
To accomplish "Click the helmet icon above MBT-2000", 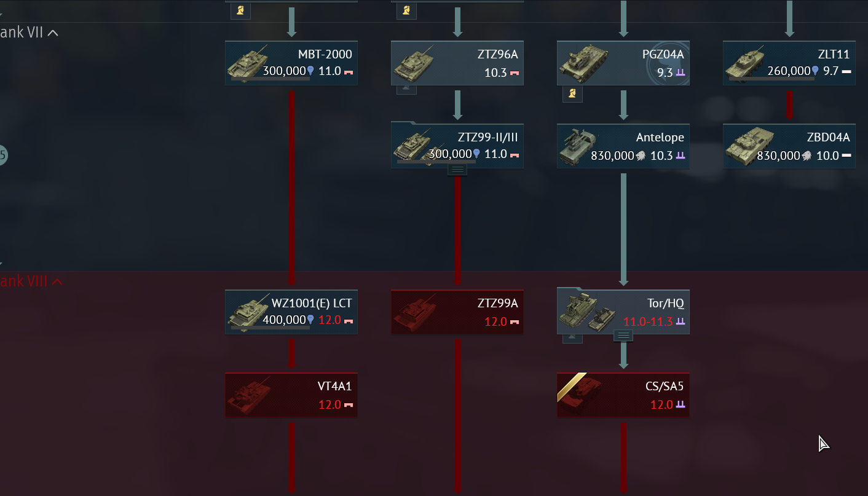I will tap(240, 10).
